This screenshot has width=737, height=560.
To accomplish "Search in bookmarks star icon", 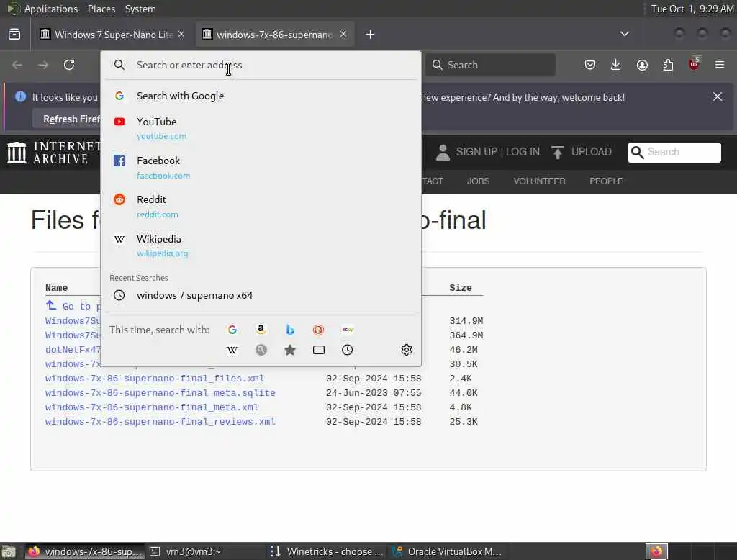I will pyautogui.click(x=290, y=350).
